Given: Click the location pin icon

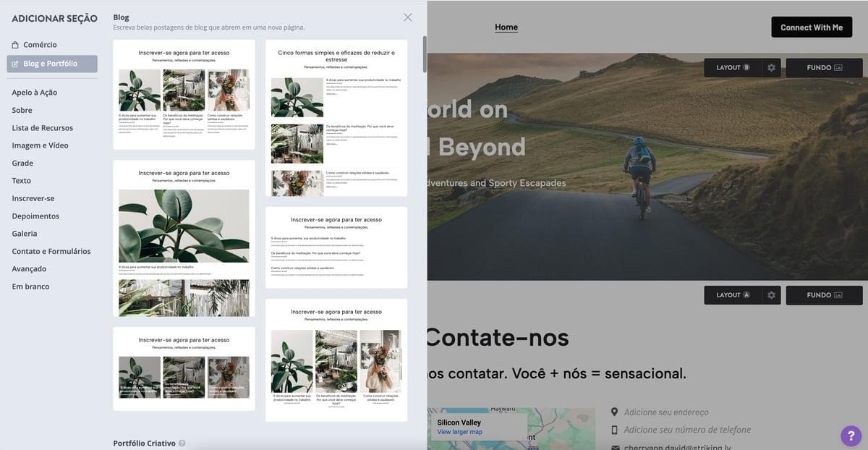Looking at the screenshot, I should tap(615, 412).
